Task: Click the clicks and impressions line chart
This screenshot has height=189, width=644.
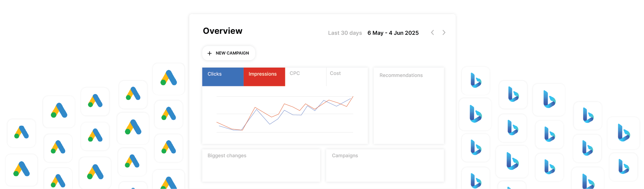Action: 285,114
